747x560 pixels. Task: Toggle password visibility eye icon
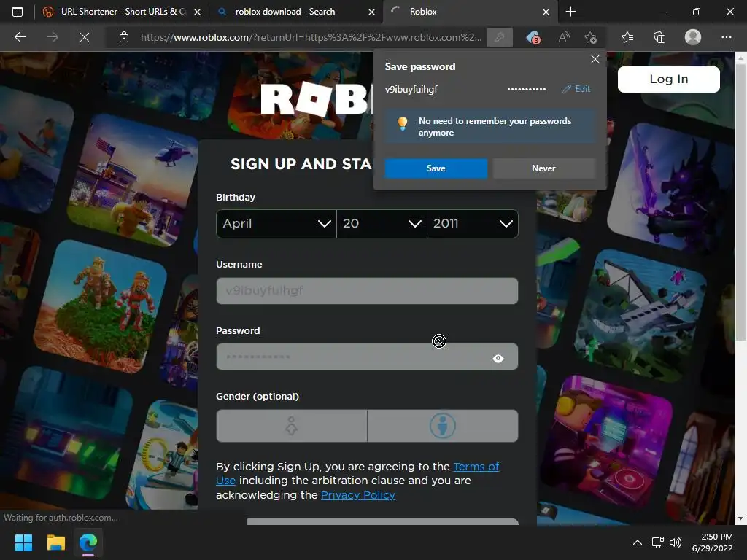click(498, 358)
